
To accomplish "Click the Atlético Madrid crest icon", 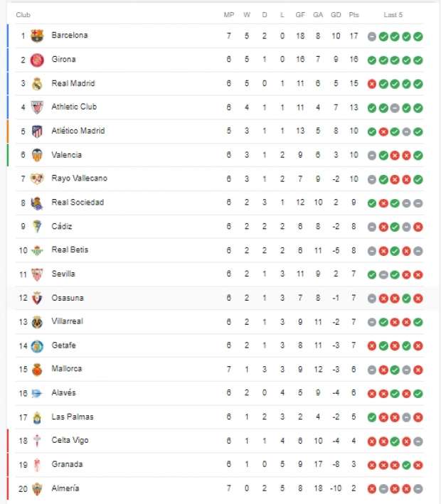I will pyautogui.click(x=37, y=132).
